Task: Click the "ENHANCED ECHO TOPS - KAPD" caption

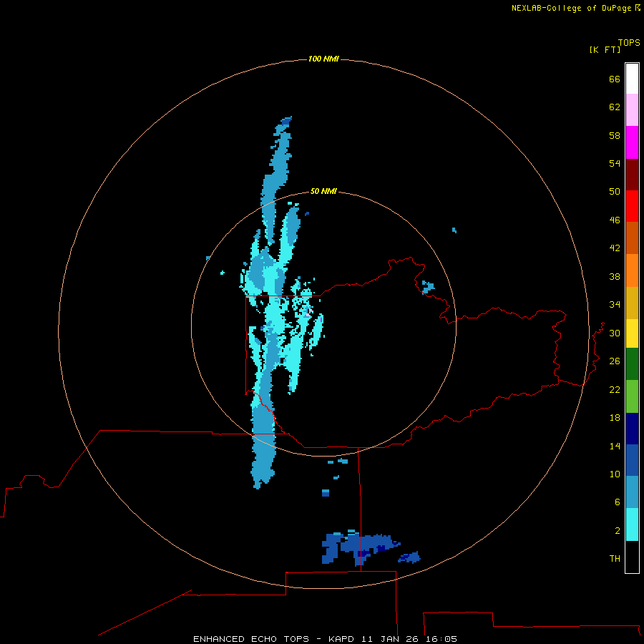Action: pyautogui.click(x=273, y=639)
